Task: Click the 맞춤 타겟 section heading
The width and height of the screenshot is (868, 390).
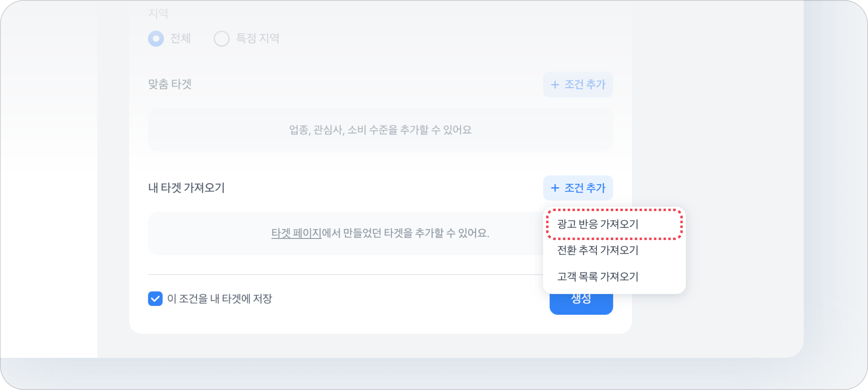Action: click(170, 84)
